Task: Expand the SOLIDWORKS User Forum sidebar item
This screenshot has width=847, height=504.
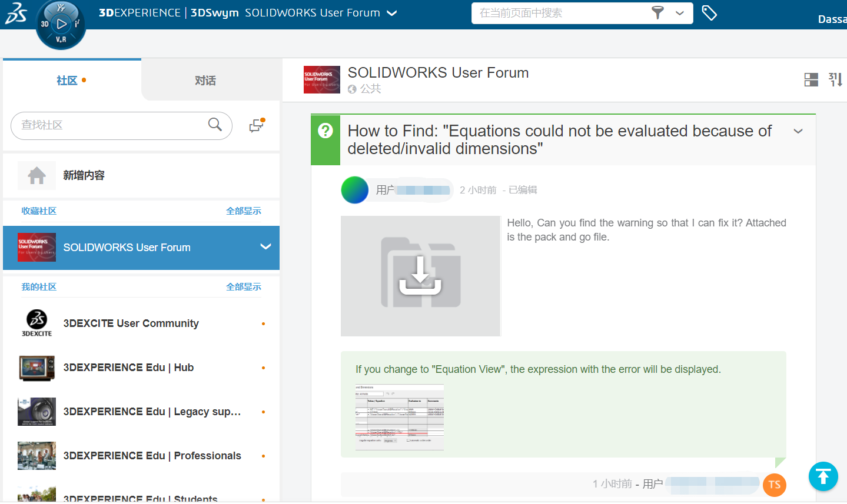Action: click(265, 247)
